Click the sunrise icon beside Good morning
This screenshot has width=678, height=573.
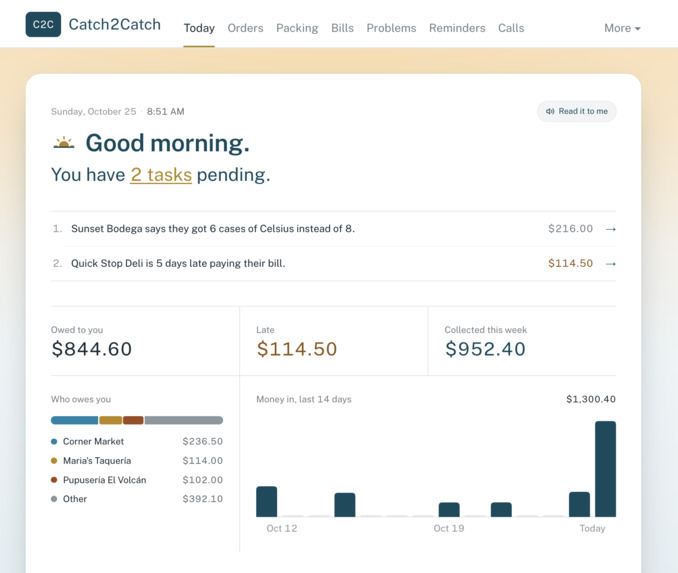click(64, 143)
